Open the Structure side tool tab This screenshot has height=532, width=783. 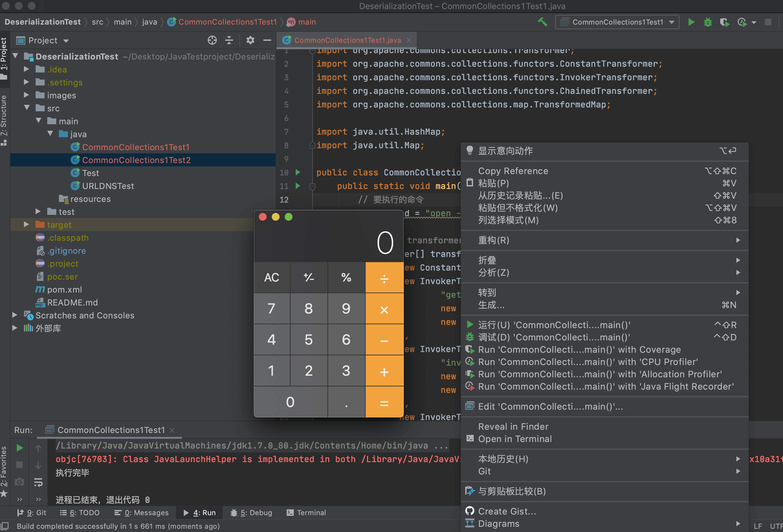pyautogui.click(x=4, y=120)
